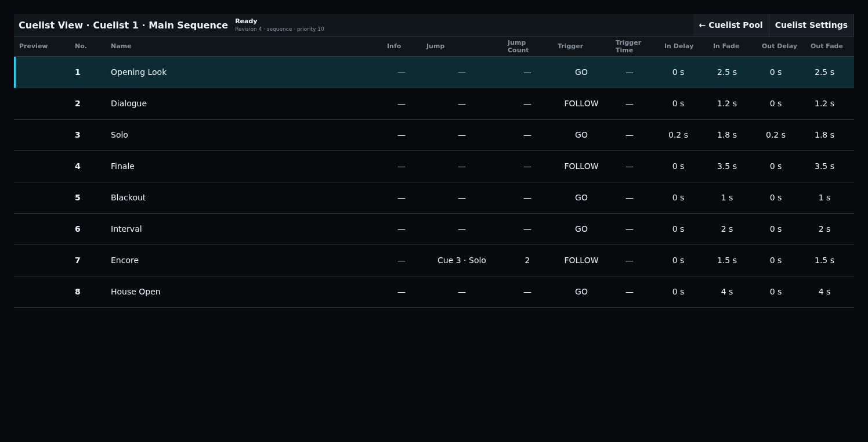
Task: Click the FOLLOW trigger of the Dialogue cue
Action: click(x=581, y=103)
